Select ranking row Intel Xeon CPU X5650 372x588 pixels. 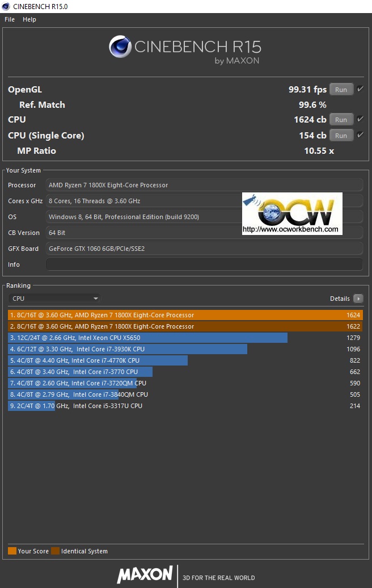[185, 338]
